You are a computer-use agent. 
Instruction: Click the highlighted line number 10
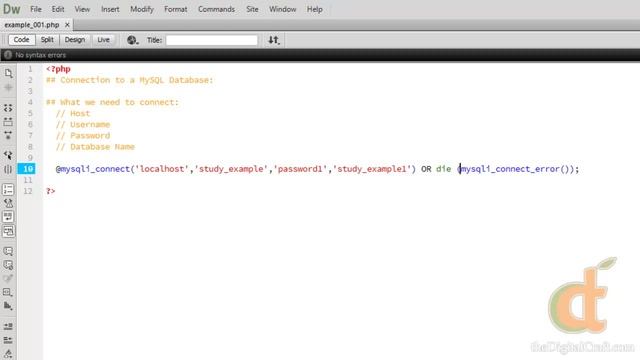(x=28, y=169)
